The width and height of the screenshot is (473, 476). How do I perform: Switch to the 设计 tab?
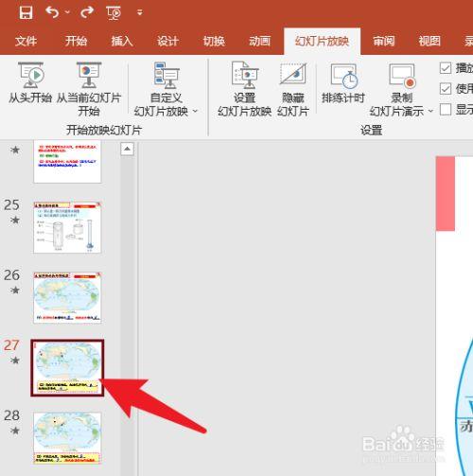pyautogui.click(x=167, y=42)
